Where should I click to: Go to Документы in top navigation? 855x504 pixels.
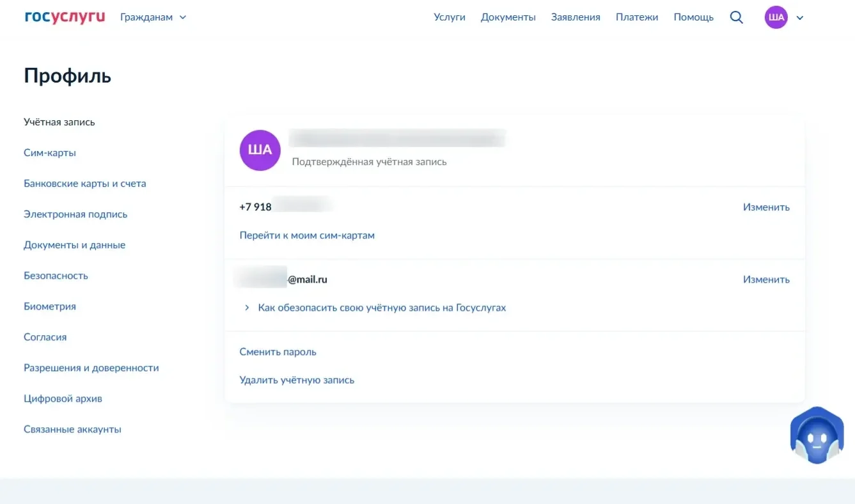point(508,17)
